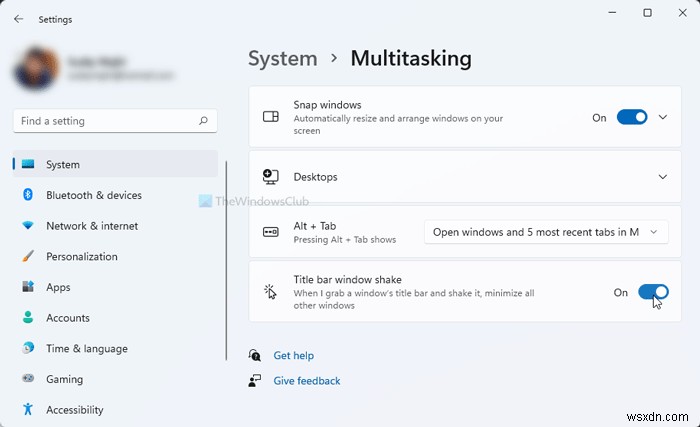This screenshot has width=700, height=427.
Task: Click the Gaming controller icon
Action: point(28,379)
